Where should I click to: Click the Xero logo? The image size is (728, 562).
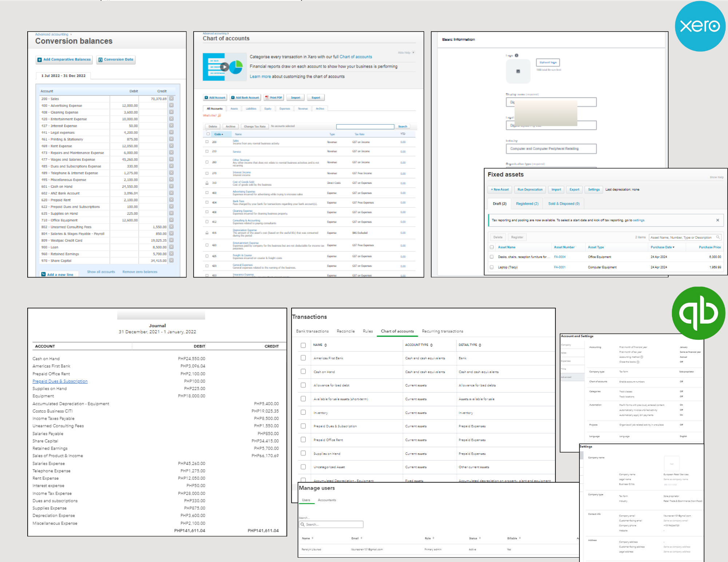(x=700, y=26)
